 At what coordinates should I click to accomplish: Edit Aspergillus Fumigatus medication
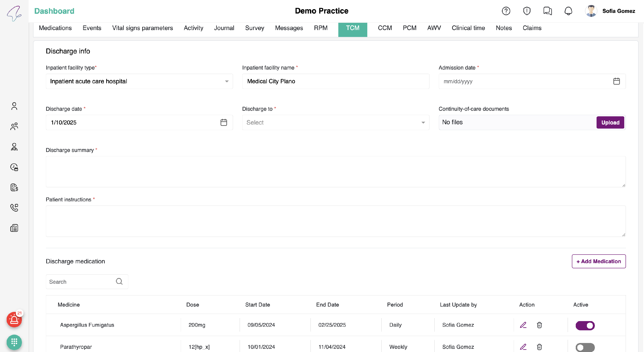523,325
